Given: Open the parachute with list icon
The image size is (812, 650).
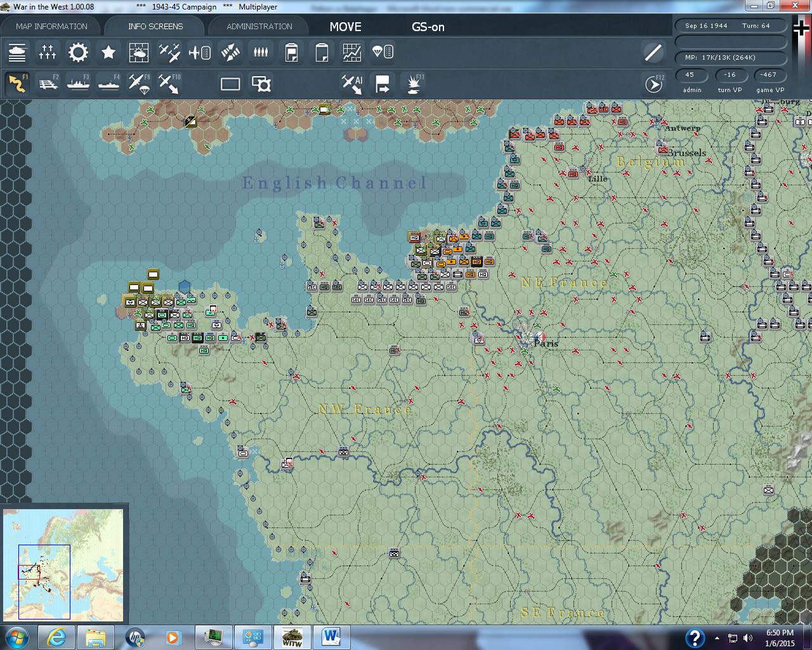Looking at the screenshot, I should (383, 52).
